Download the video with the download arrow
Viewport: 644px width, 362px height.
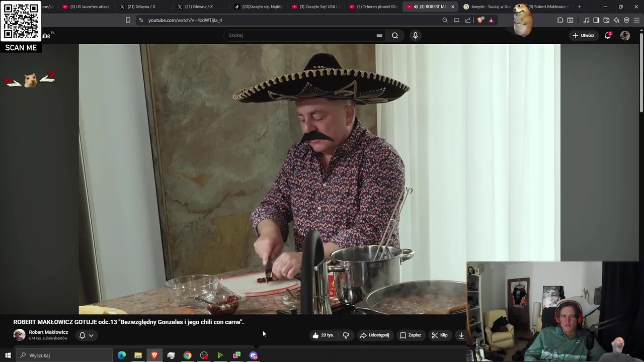tap(461, 335)
